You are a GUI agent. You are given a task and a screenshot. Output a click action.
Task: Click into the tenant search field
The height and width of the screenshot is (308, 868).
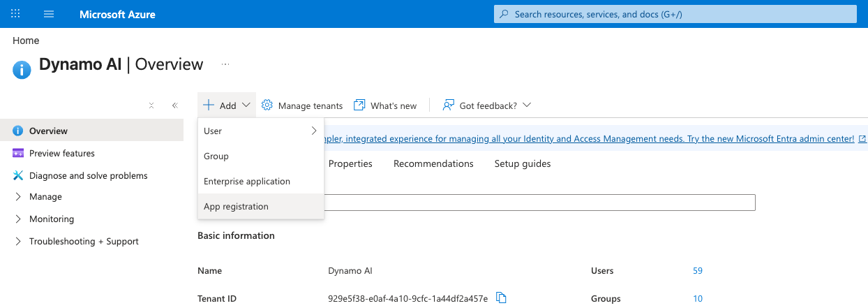coord(539,203)
